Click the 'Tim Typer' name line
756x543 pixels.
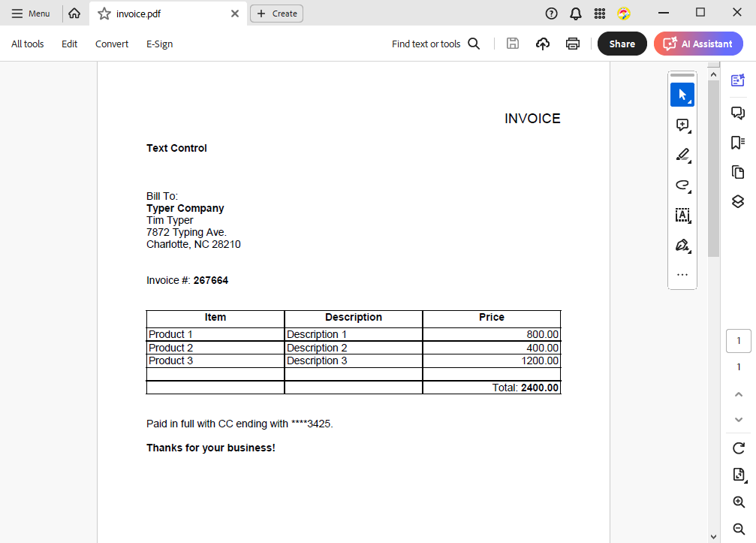pyautogui.click(x=170, y=220)
